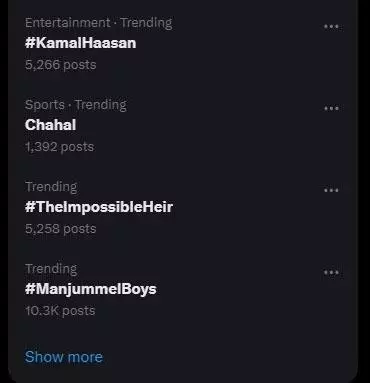Click the word Sports above Chahal
This screenshot has width=370, height=383.
tap(45, 105)
